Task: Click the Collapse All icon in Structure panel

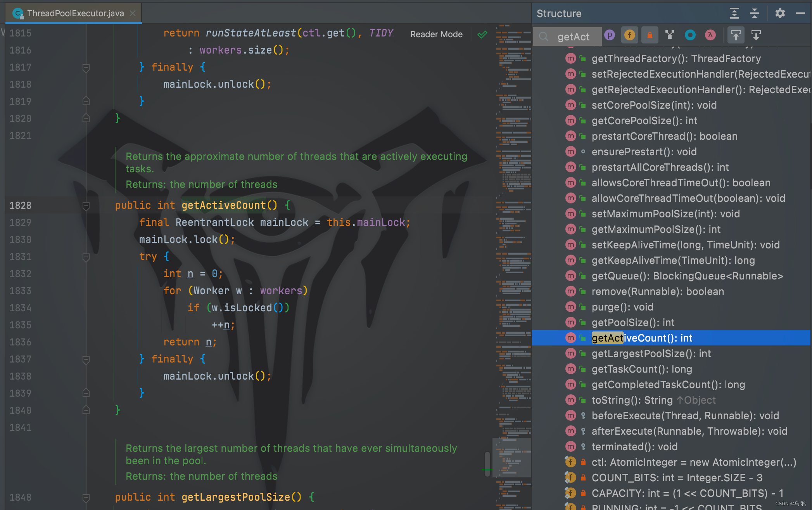Action: (754, 13)
